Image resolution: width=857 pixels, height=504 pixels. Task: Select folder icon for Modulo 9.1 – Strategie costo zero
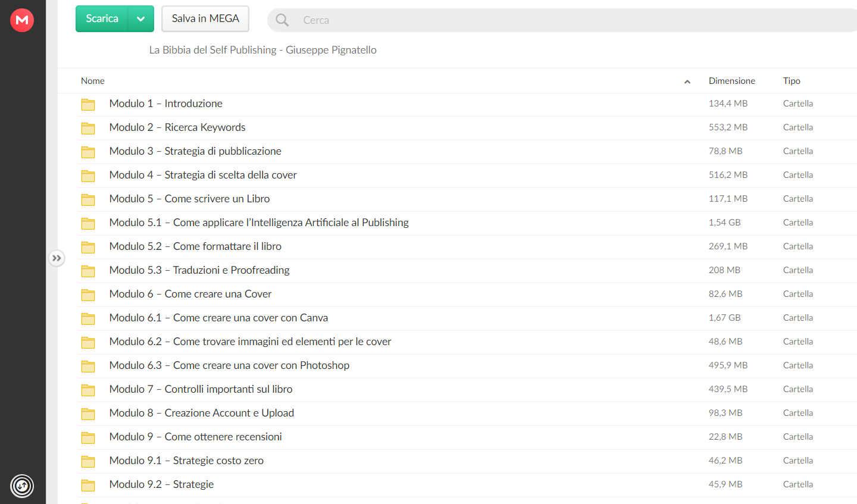tap(88, 462)
